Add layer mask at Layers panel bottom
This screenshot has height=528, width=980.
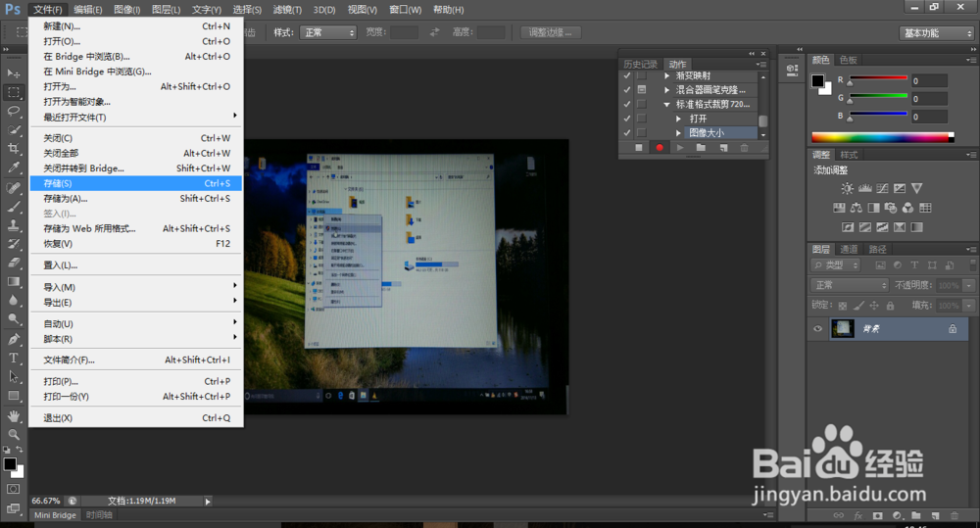[877, 515]
